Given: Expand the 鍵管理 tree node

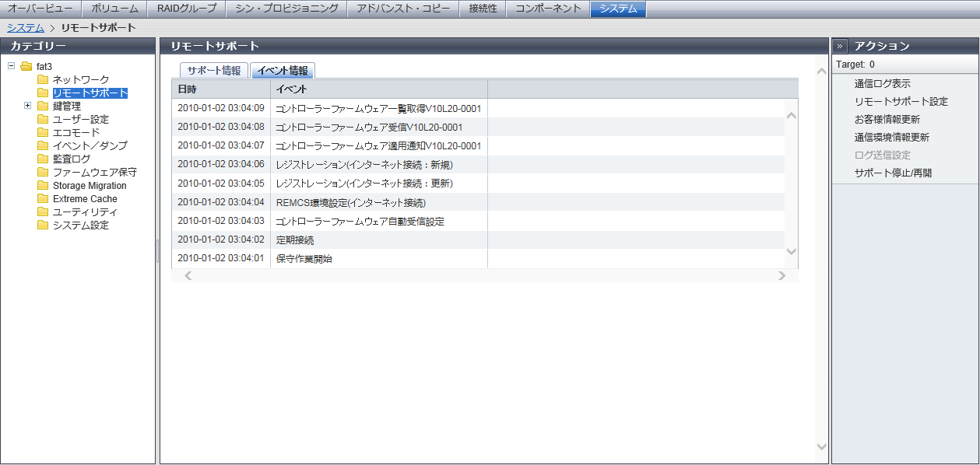Looking at the screenshot, I should [28, 106].
